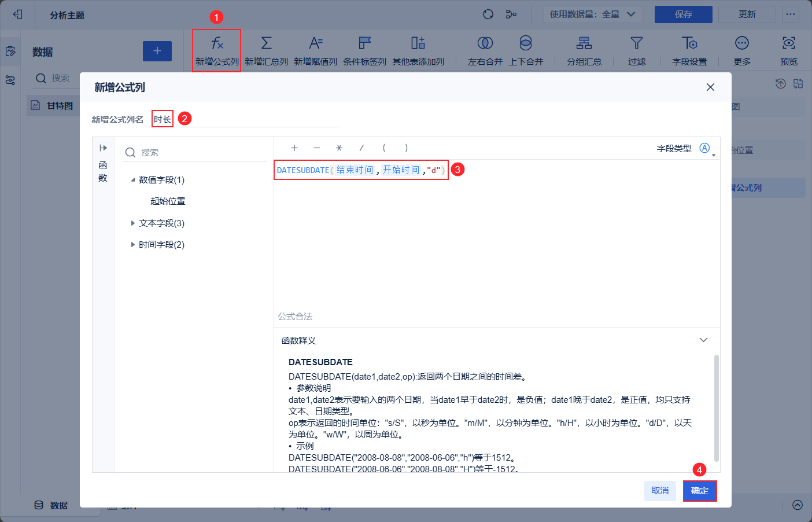Open the 字段设置 tool

(689, 50)
